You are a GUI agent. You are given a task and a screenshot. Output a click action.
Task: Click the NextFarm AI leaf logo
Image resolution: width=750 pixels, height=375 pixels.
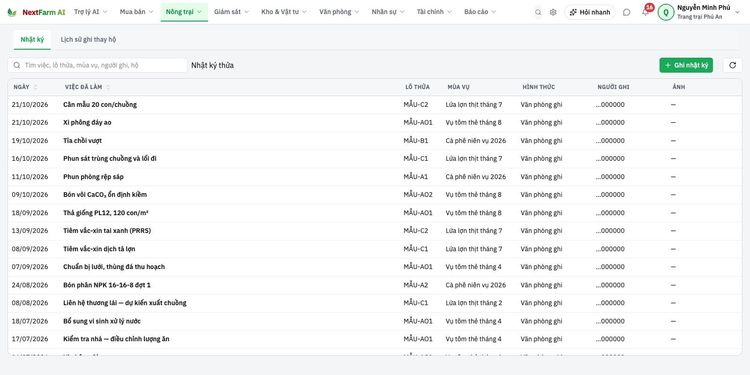(11, 12)
